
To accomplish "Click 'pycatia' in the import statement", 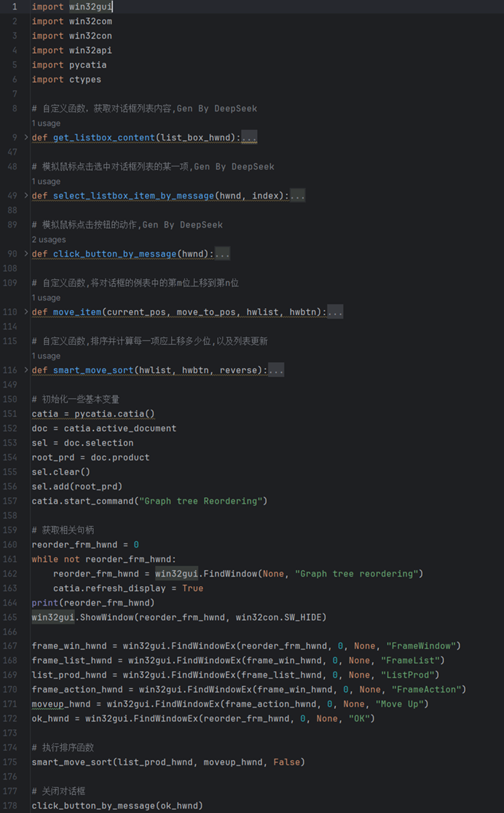I will 88,65.
